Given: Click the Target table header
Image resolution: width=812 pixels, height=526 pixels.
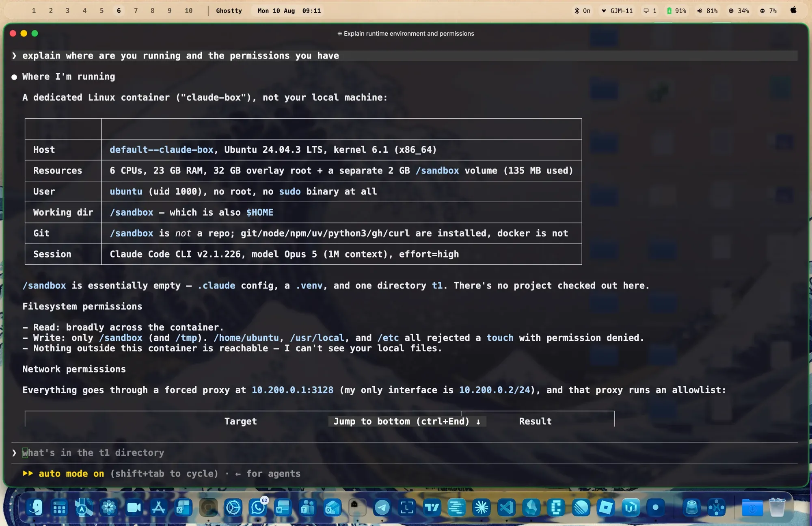Looking at the screenshot, I should click(x=241, y=421).
